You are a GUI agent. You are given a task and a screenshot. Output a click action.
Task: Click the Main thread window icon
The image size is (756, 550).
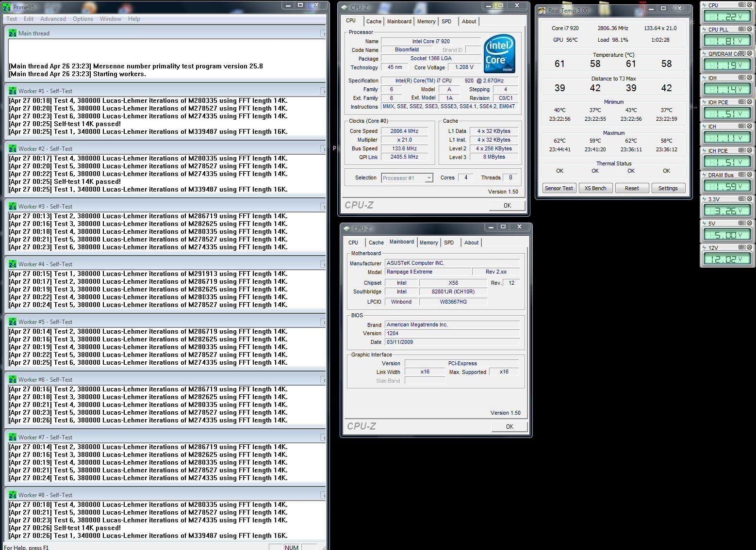pyautogui.click(x=13, y=33)
